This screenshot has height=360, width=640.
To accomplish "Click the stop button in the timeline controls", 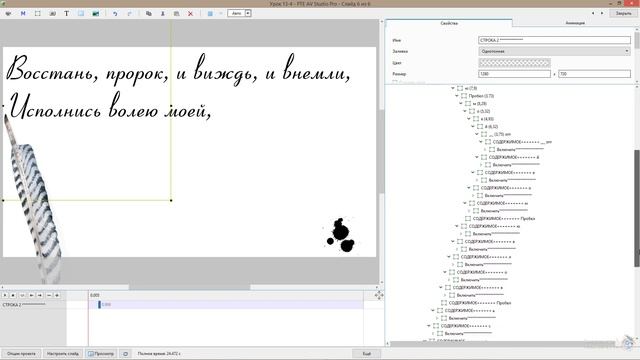I will point(13,295).
